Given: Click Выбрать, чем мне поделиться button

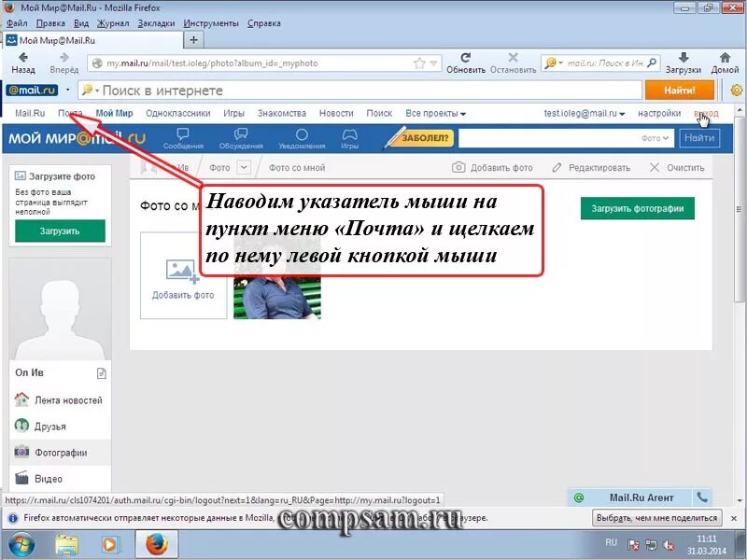Looking at the screenshot, I should point(656,518).
